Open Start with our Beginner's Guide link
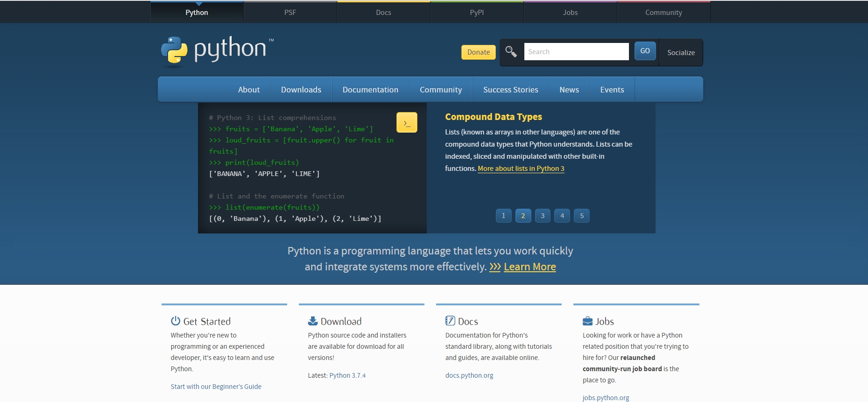Image resolution: width=868 pixels, height=402 pixels. click(216, 387)
